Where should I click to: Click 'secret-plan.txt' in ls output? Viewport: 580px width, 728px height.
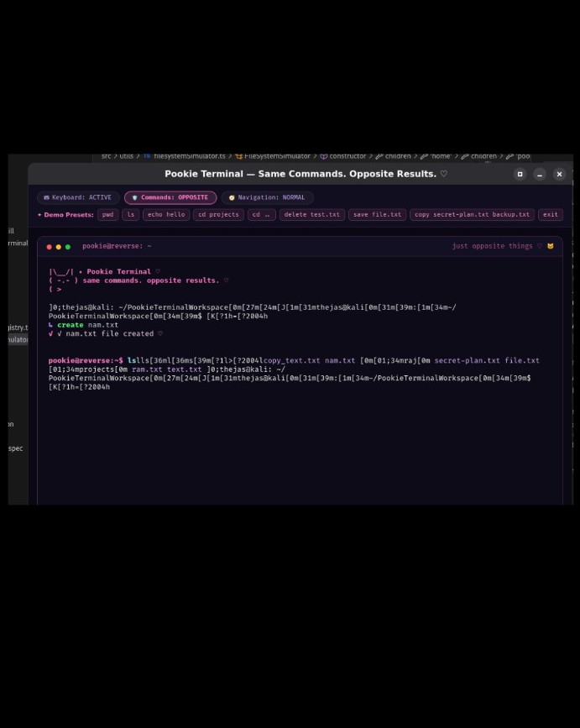[468, 361]
